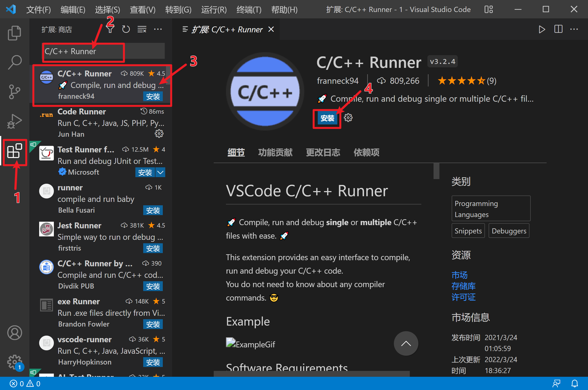Click the Filter Extensions funnel icon

coord(110,29)
